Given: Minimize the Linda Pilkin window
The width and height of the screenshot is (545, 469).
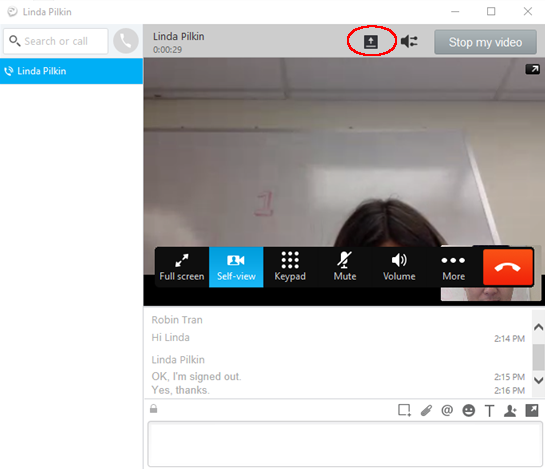Looking at the screenshot, I should (455, 11).
